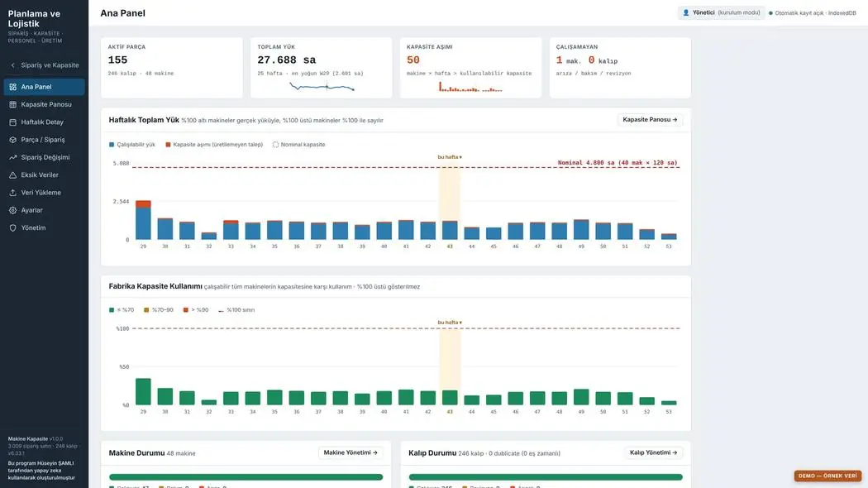
Task: Toggle Çalışabilir yük legend series
Action: click(131, 145)
